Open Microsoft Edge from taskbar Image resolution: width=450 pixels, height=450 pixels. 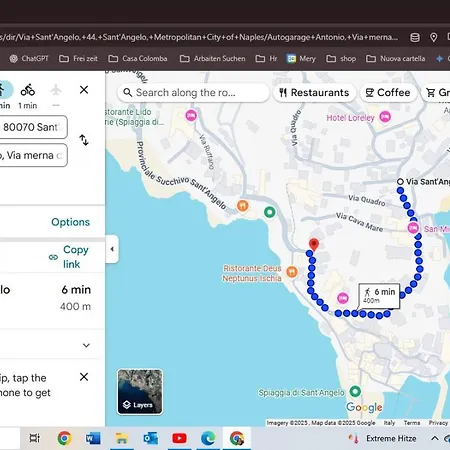(x=208, y=438)
